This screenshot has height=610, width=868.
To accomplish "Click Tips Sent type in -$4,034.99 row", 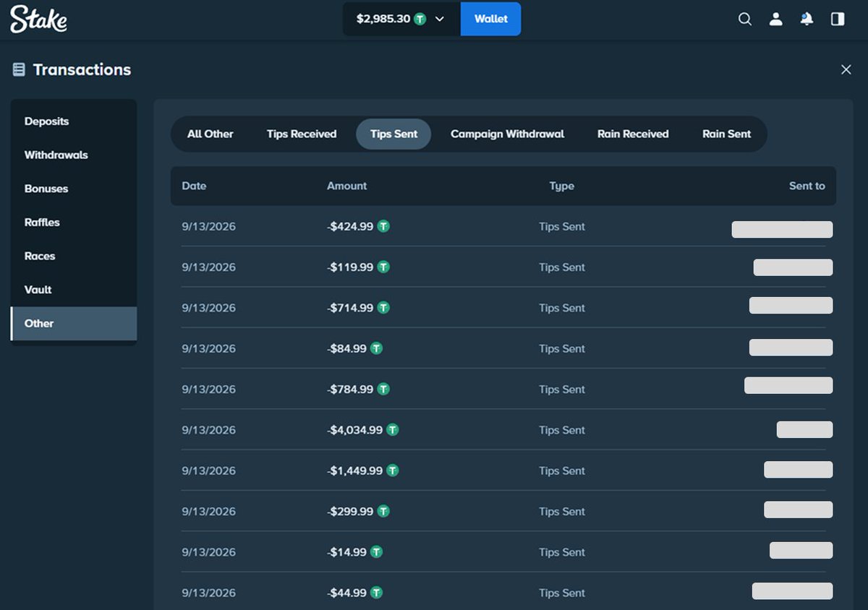I will tap(561, 430).
